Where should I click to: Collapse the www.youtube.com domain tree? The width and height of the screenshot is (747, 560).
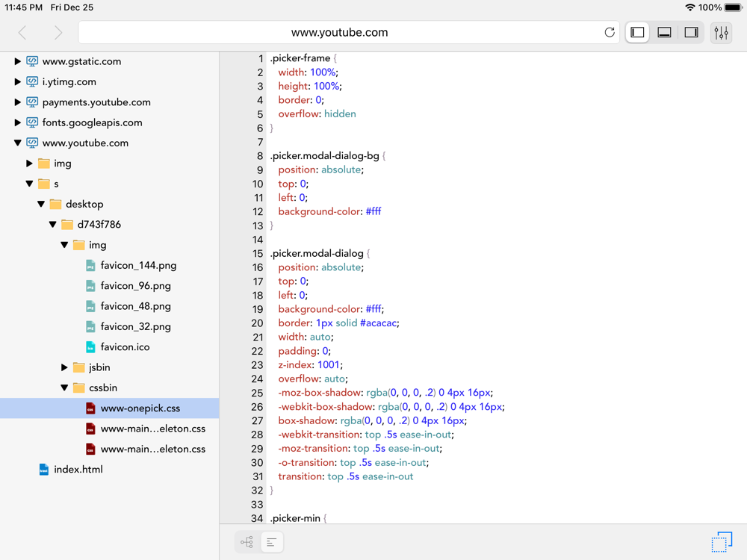point(17,143)
